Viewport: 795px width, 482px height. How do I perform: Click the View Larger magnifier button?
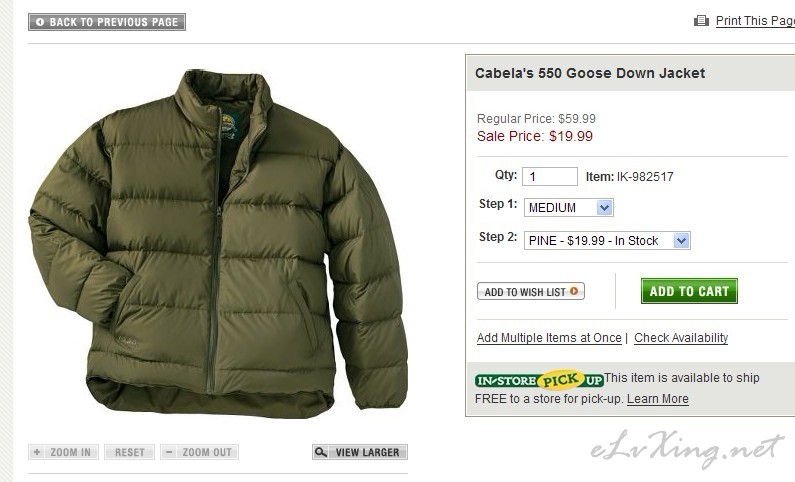tap(359, 452)
